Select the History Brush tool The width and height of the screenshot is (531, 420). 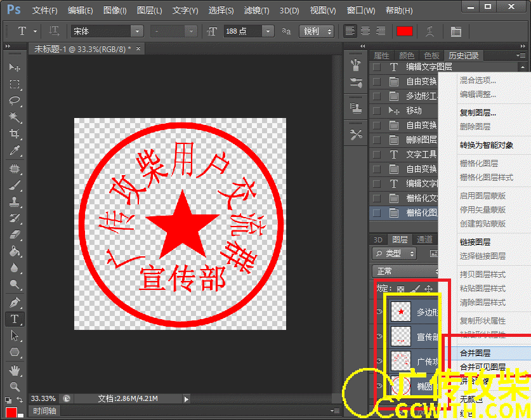[15, 218]
